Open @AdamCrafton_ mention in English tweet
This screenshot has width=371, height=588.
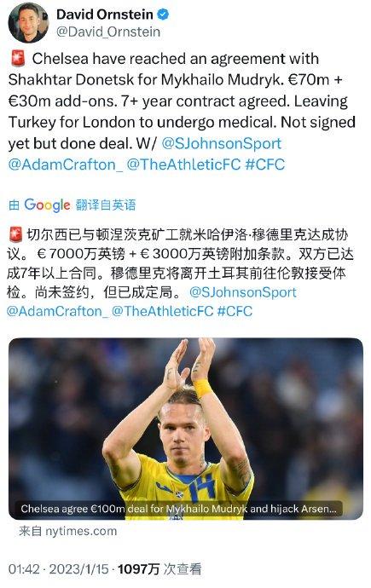tap(66, 164)
